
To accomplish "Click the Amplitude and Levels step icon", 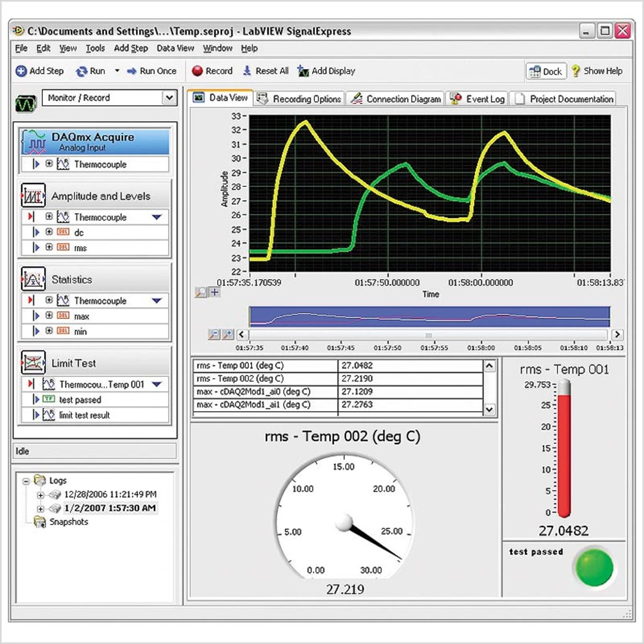I will coord(33,195).
